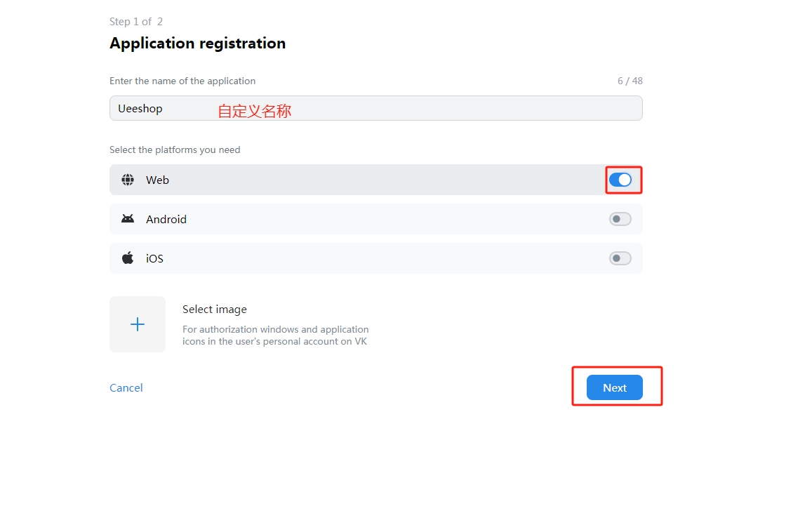Click the Web globe icon
The image size is (812, 532).
click(128, 180)
